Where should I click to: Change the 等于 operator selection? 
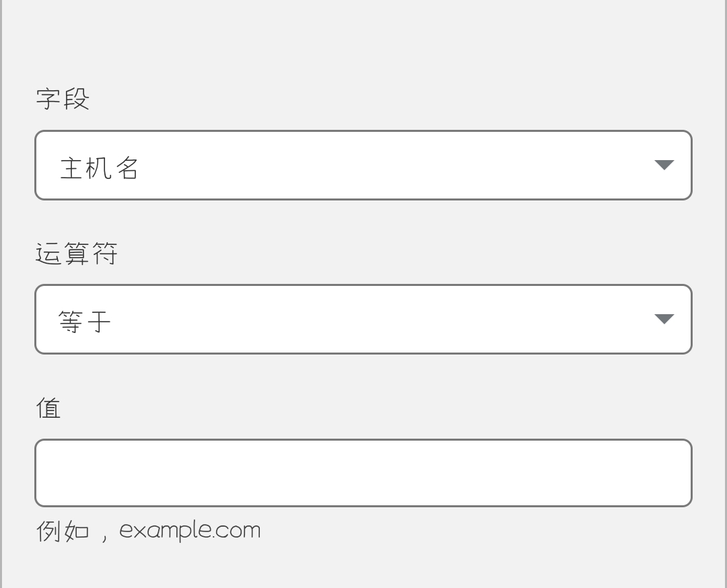click(363, 320)
